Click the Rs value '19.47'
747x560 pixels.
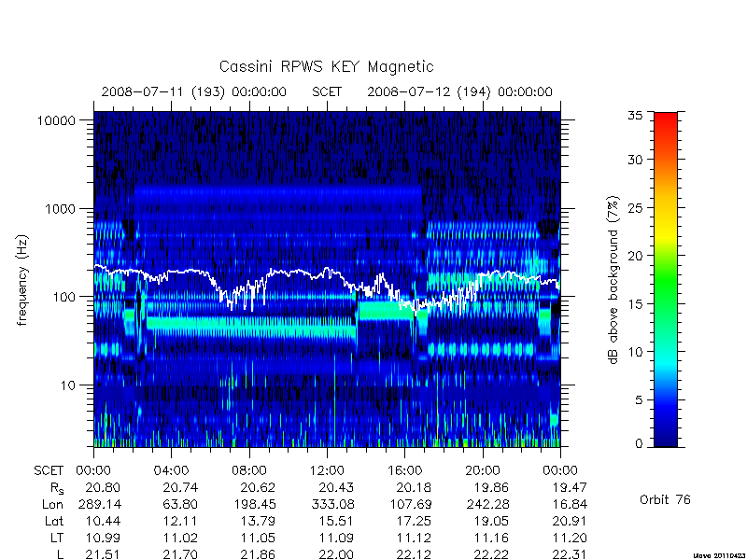[x=570, y=487]
